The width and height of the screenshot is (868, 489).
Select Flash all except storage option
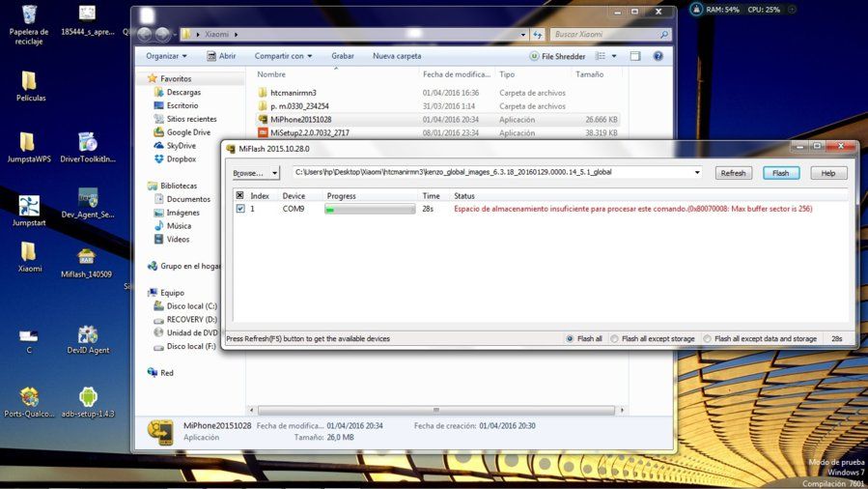[x=614, y=338]
